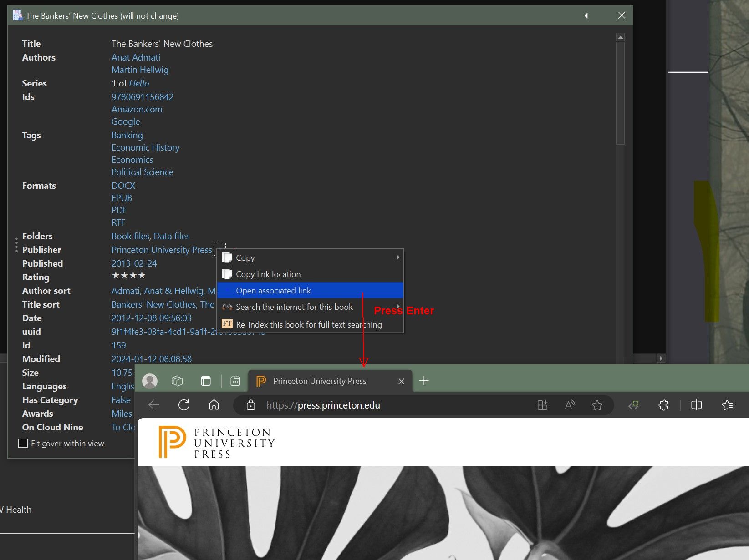Go to the Edge home page

tap(214, 405)
